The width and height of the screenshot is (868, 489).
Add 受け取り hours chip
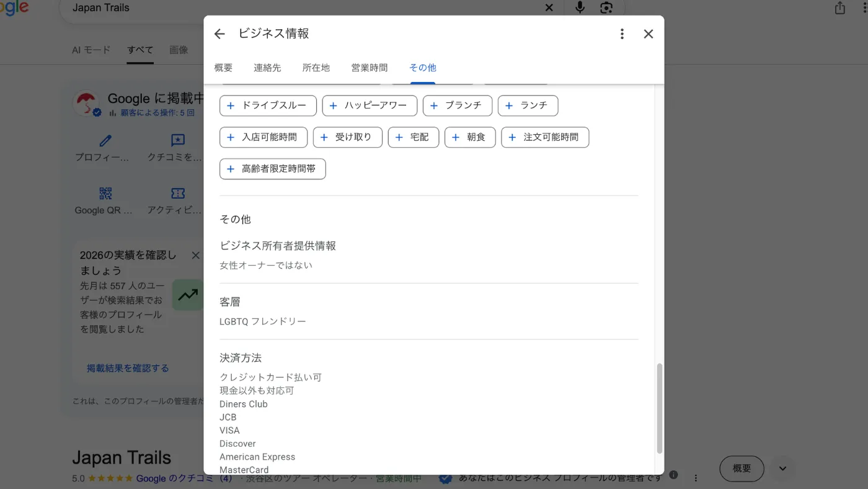tap(348, 137)
